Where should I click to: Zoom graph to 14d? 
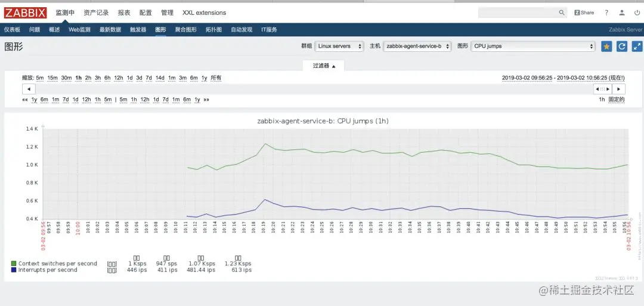point(160,78)
